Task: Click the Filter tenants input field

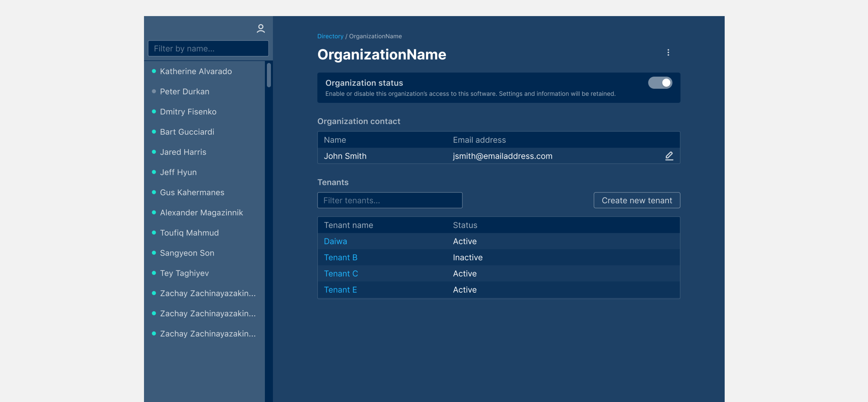Action: point(389,200)
